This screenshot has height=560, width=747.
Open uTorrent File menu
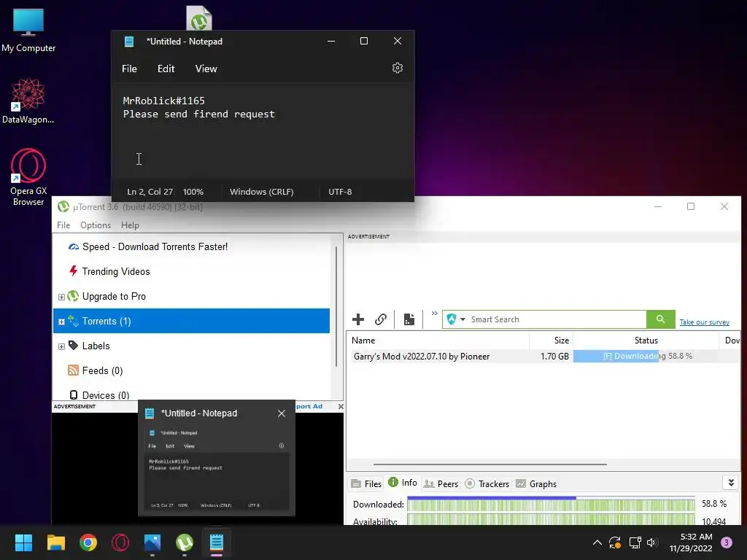(63, 225)
